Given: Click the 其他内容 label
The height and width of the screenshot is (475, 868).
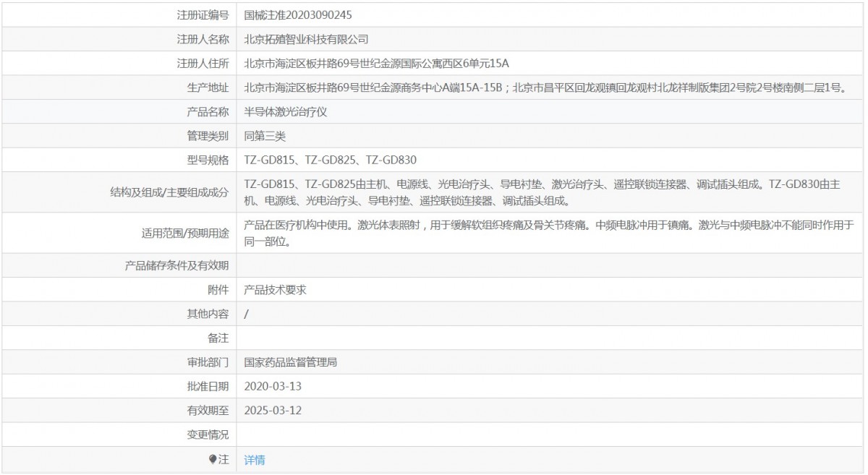Looking at the screenshot, I should (x=208, y=314).
